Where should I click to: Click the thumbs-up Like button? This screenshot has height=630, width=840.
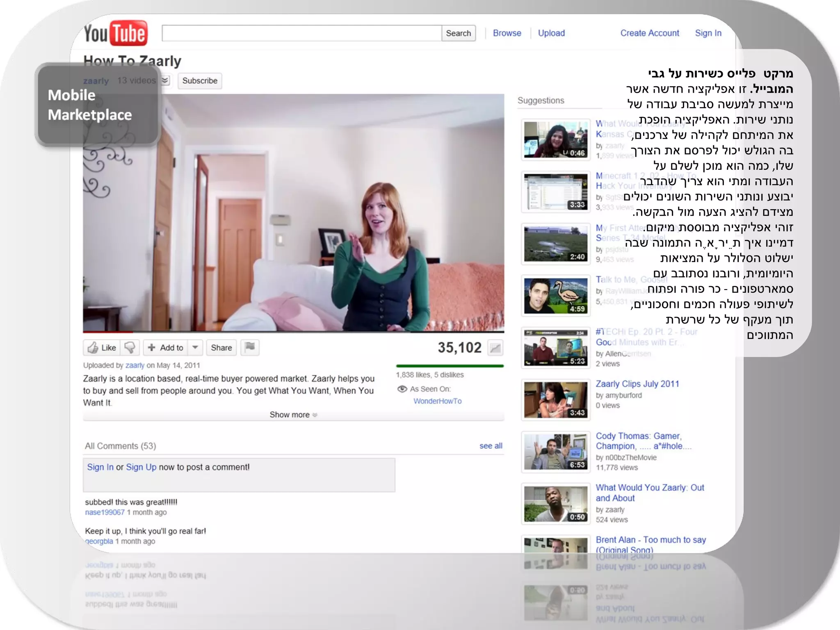pyautogui.click(x=102, y=347)
